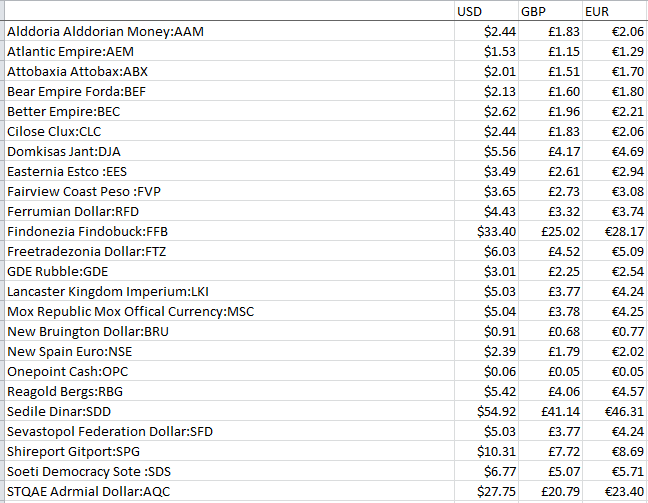The height and width of the screenshot is (503, 648).
Task: Select the €5.09 Freetradezonia EUR cell
Action: 615,251
